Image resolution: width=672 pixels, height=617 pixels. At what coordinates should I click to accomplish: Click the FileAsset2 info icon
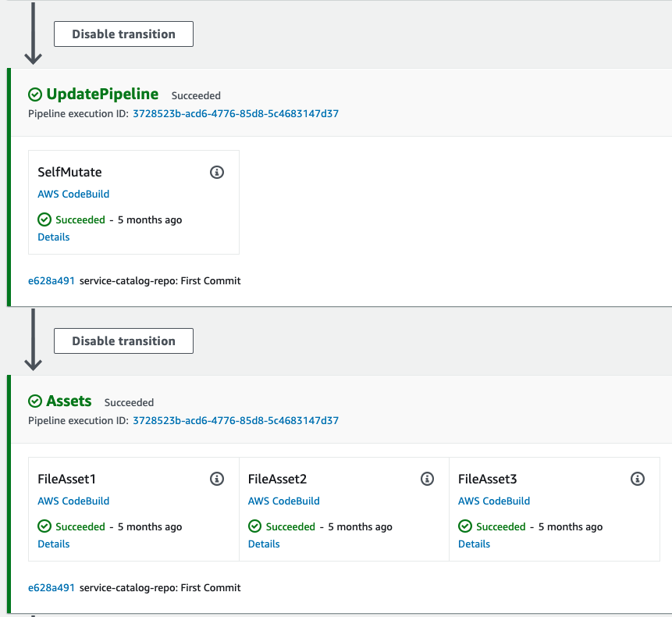click(427, 479)
